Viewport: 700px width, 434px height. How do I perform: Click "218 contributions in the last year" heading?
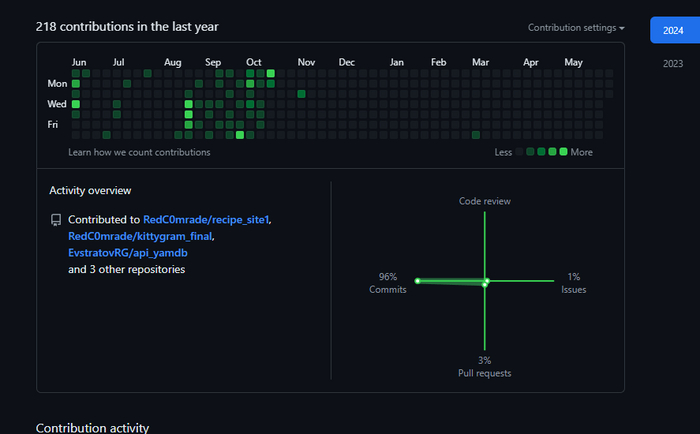coord(127,27)
